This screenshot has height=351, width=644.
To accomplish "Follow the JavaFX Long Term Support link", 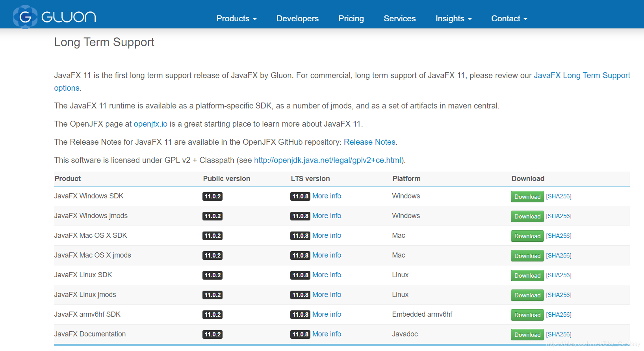I will tap(582, 75).
